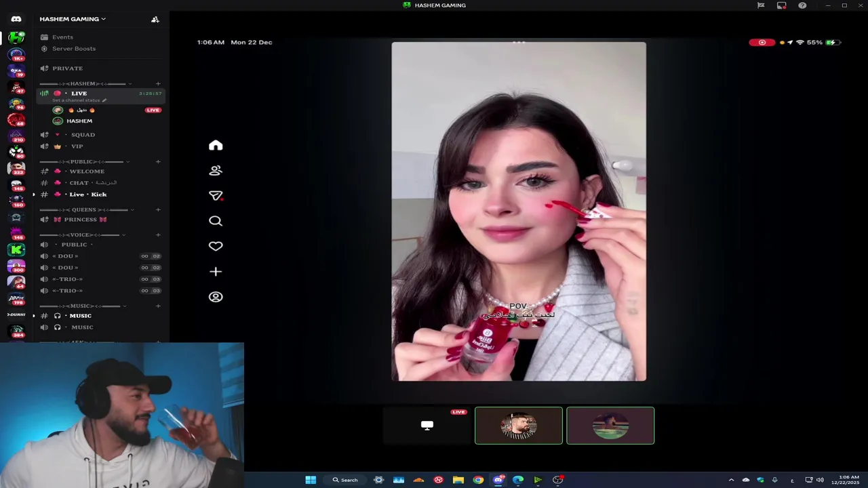Screen dimensions: 868x488
Task: Add a channel to PUBLIC category
Action: point(158,162)
